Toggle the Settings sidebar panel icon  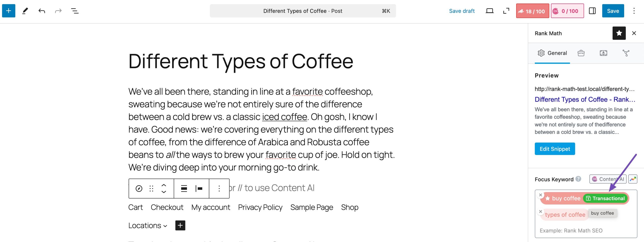pyautogui.click(x=592, y=11)
